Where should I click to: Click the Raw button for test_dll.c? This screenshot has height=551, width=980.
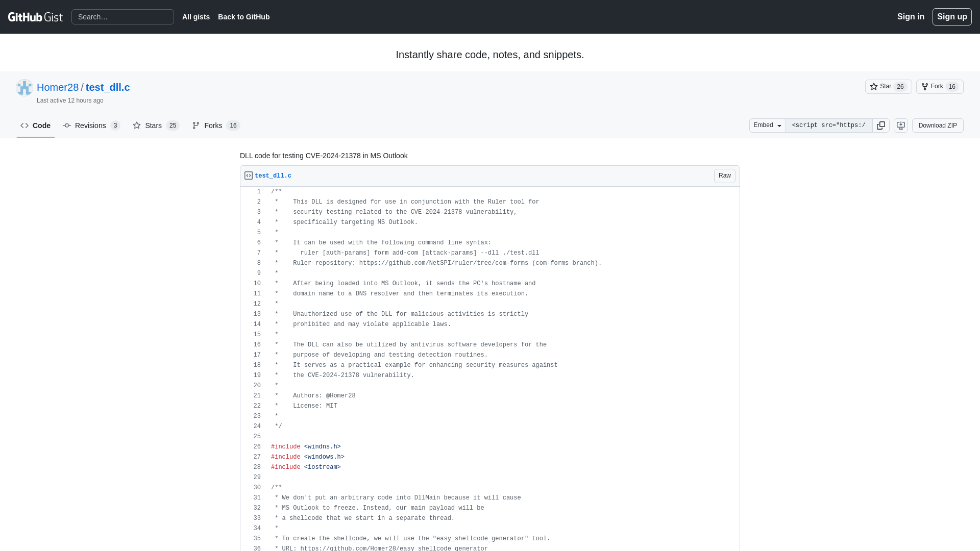pos(724,176)
